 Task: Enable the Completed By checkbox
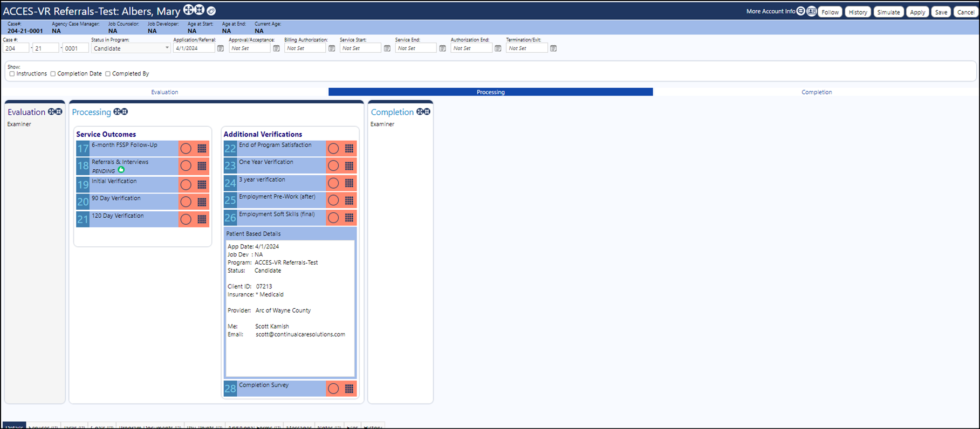tap(108, 74)
